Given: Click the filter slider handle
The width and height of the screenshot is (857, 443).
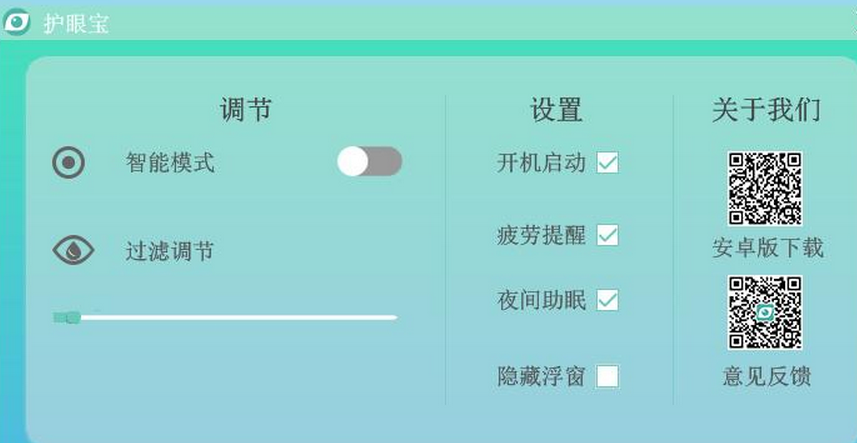Looking at the screenshot, I should tap(68, 317).
